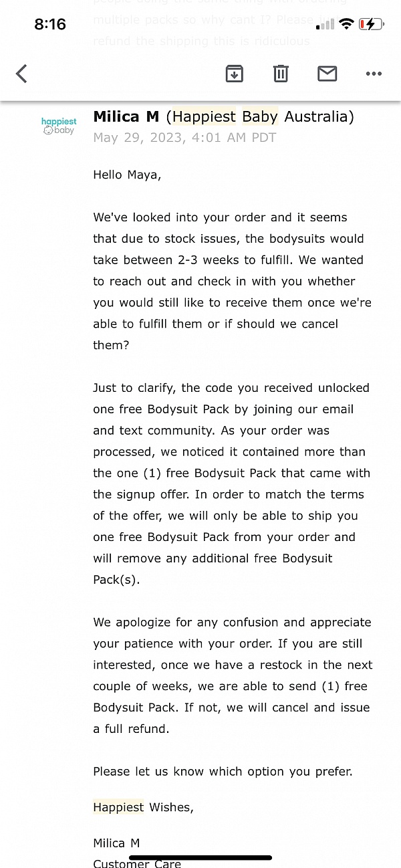401x868 pixels.
Task: Tap the 8:16 clock in status bar
Action: [50, 25]
